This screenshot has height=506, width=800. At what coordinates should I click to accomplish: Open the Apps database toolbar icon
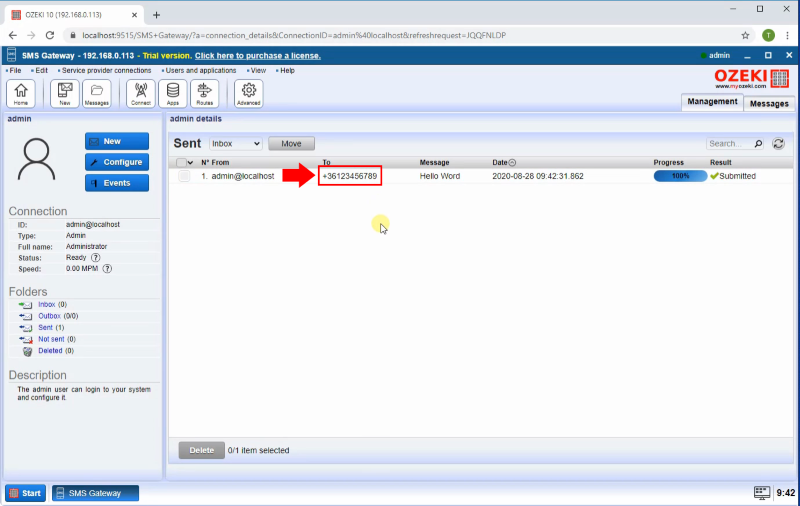pyautogui.click(x=173, y=93)
